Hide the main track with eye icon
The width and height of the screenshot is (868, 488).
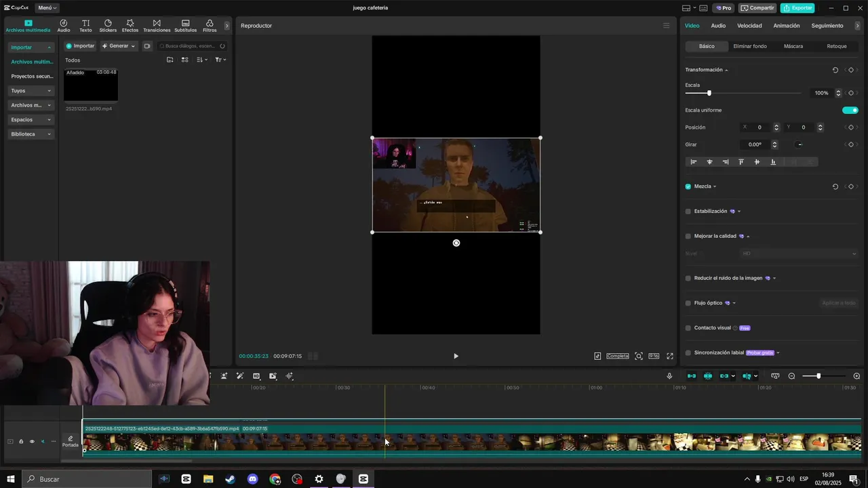pyautogui.click(x=32, y=442)
